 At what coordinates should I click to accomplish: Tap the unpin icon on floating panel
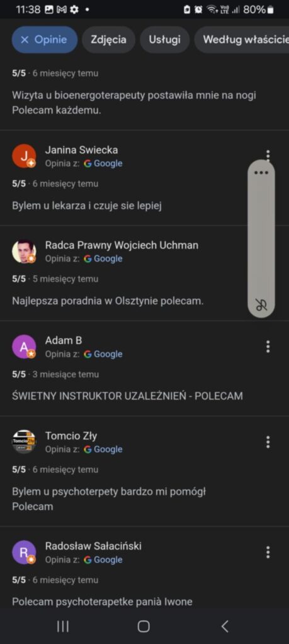click(261, 305)
